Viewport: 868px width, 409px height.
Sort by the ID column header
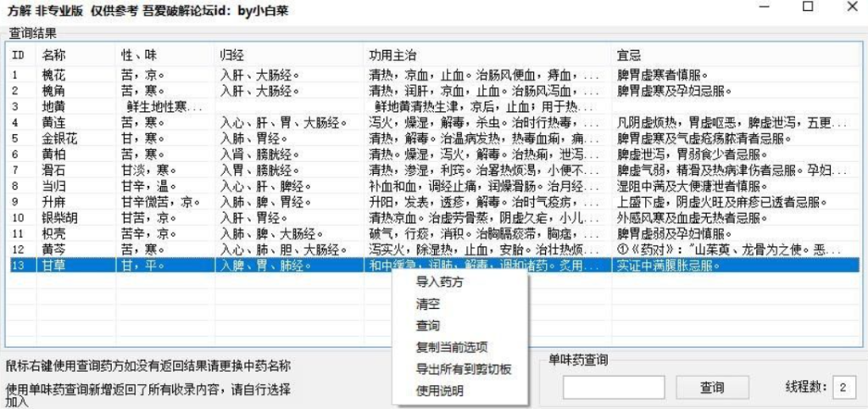(19, 54)
